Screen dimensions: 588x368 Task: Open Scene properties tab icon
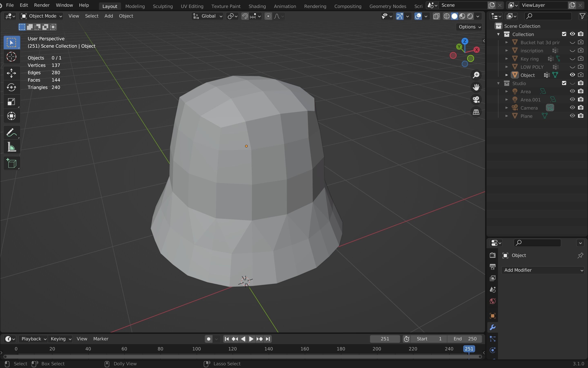tap(492, 290)
